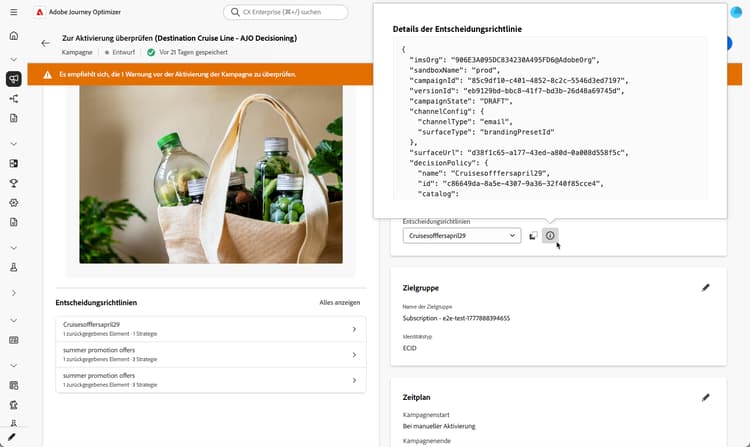
Task: Expand the second summer promotion offers row
Action: 210,380
